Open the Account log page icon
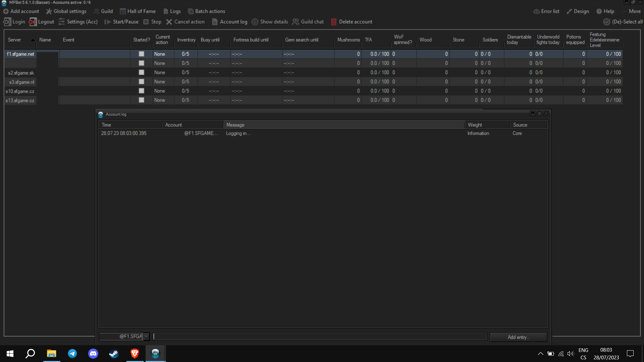Image resolution: width=644 pixels, height=362 pixels. point(215,22)
